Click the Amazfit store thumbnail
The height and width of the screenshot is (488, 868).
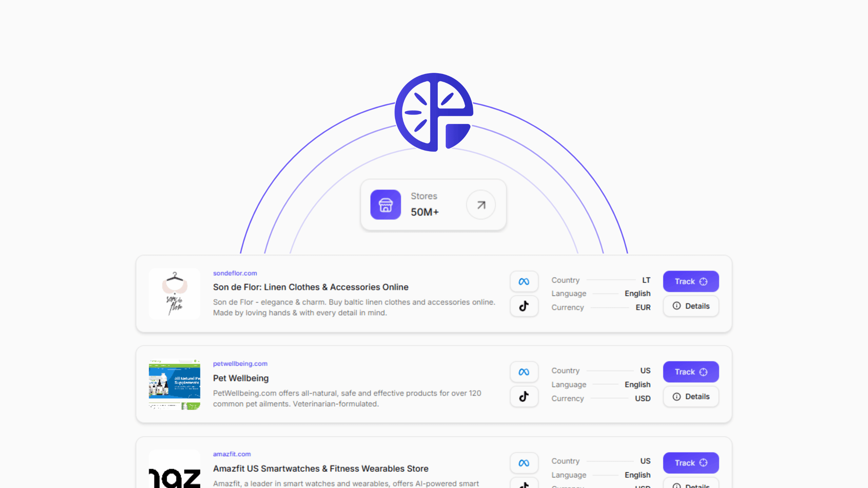[175, 469]
